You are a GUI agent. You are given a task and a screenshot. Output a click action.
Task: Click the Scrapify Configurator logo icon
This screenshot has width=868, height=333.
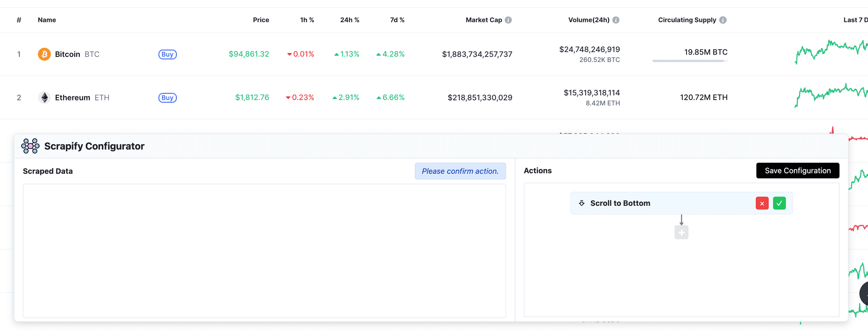point(31,146)
